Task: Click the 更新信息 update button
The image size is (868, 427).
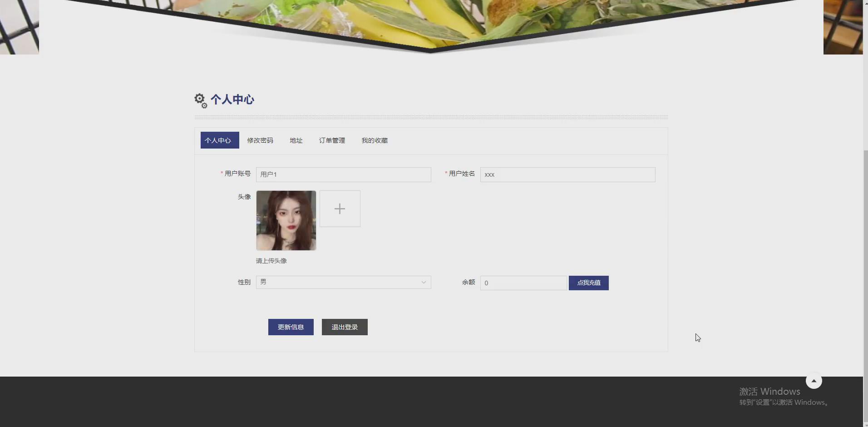Action: click(291, 327)
